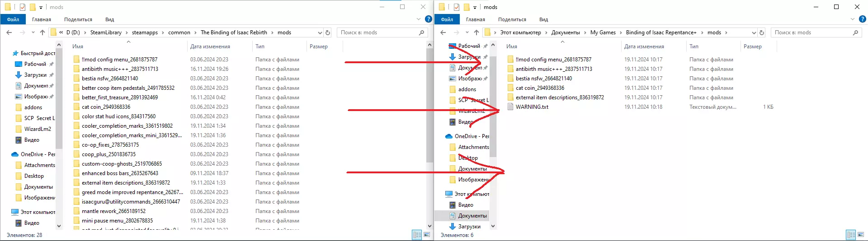Select color stat hud icons_834317560 folder
Viewport: 868px width, 241px height.
click(x=118, y=116)
